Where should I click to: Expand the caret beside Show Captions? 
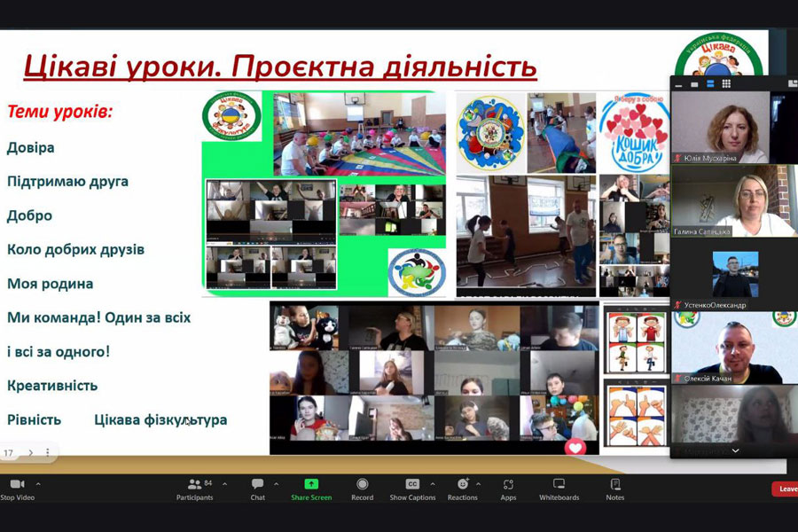coord(433,484)
